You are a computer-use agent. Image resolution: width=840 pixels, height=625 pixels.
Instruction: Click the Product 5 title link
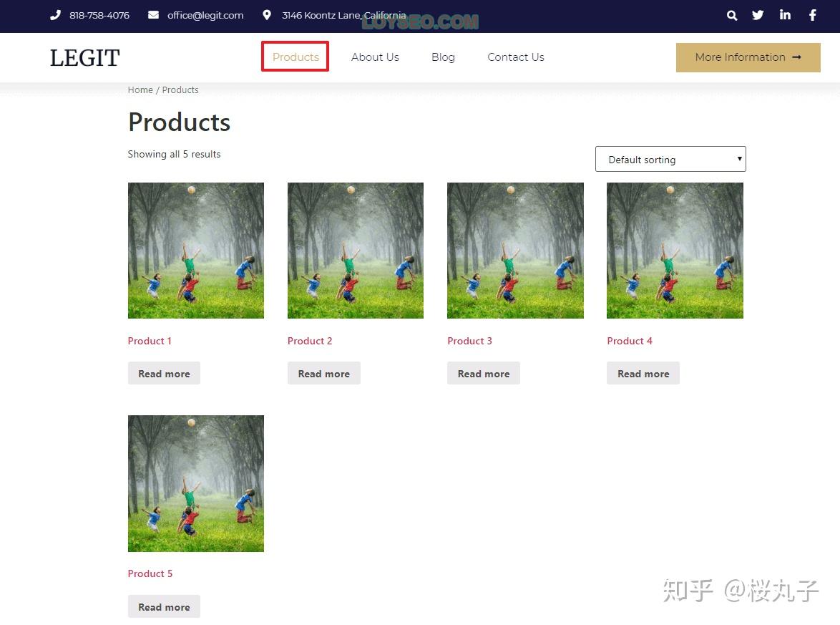(x=150, y=573)
